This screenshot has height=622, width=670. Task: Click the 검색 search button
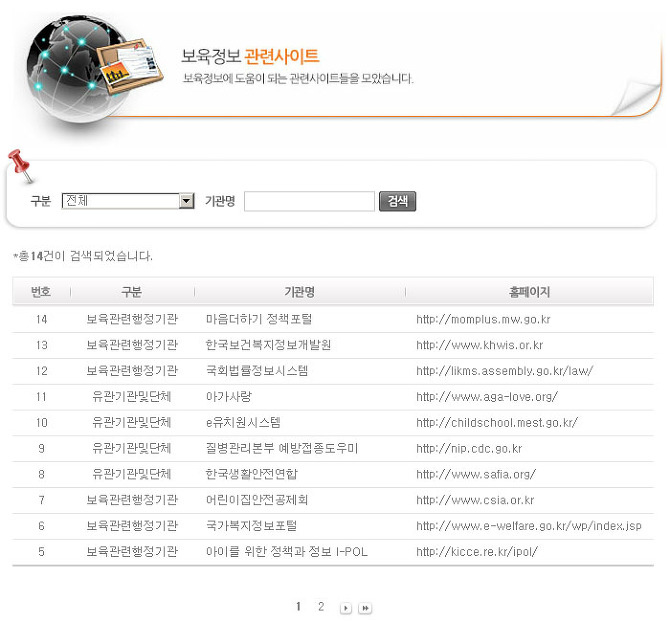pos(397,201)
